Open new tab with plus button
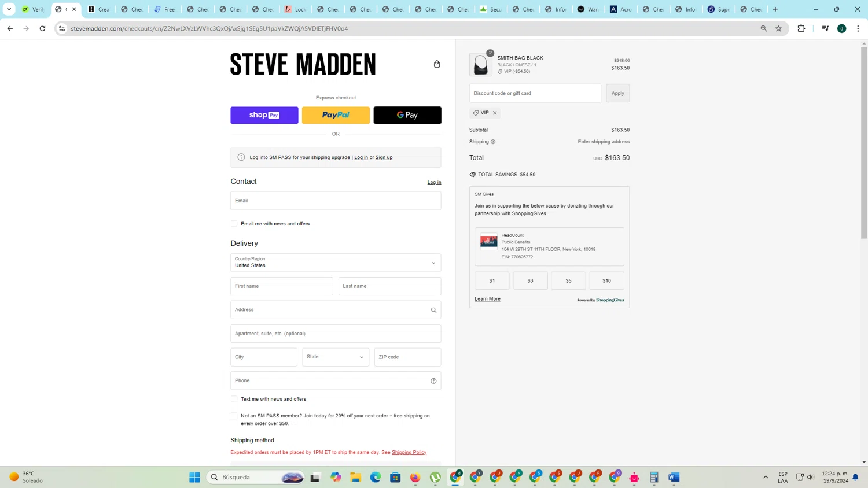The height and width of the screenshot is (488, 868). 775,9
